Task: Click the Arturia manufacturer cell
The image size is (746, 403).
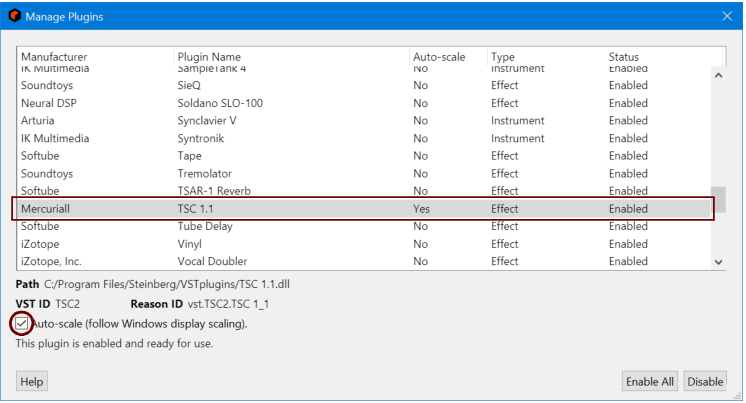Action: 38,121
